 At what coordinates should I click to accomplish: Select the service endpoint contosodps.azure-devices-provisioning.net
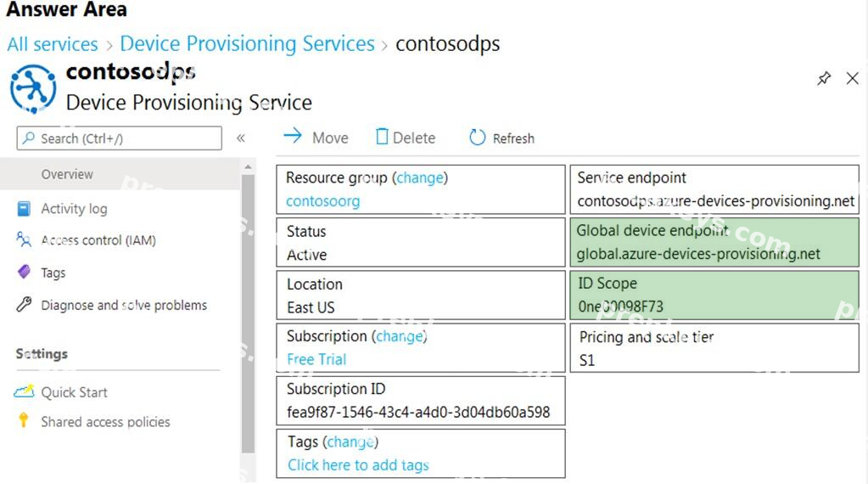[716, 201]
